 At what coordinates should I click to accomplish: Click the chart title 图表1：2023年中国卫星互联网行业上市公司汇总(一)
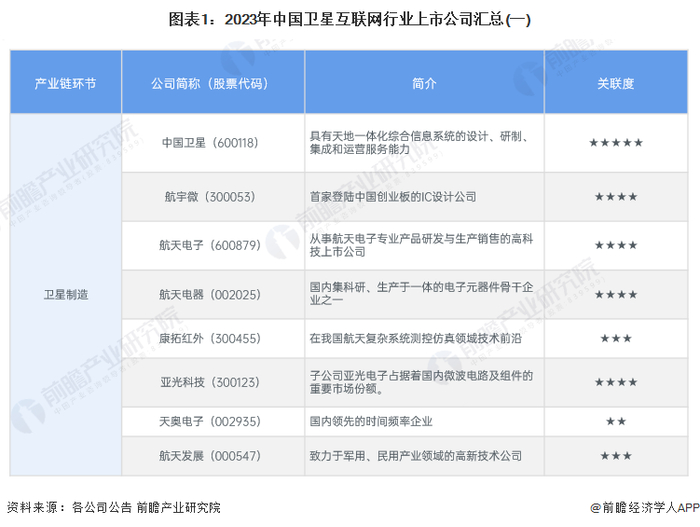pyautogui.click(x=350, y=20)
